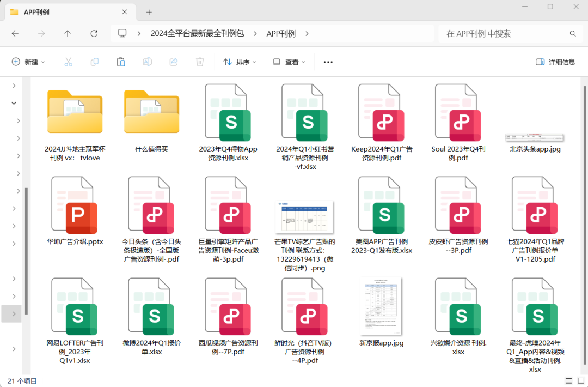Image resolution: width=588 pixels, height=387 pixels.
Task: Expand the highlighted navigation pane node
Action: [14, 314]
